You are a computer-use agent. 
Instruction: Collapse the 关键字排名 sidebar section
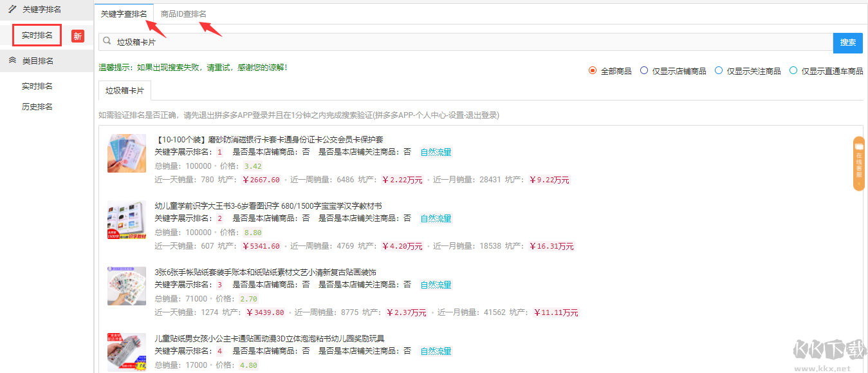[x=42, y=9]
